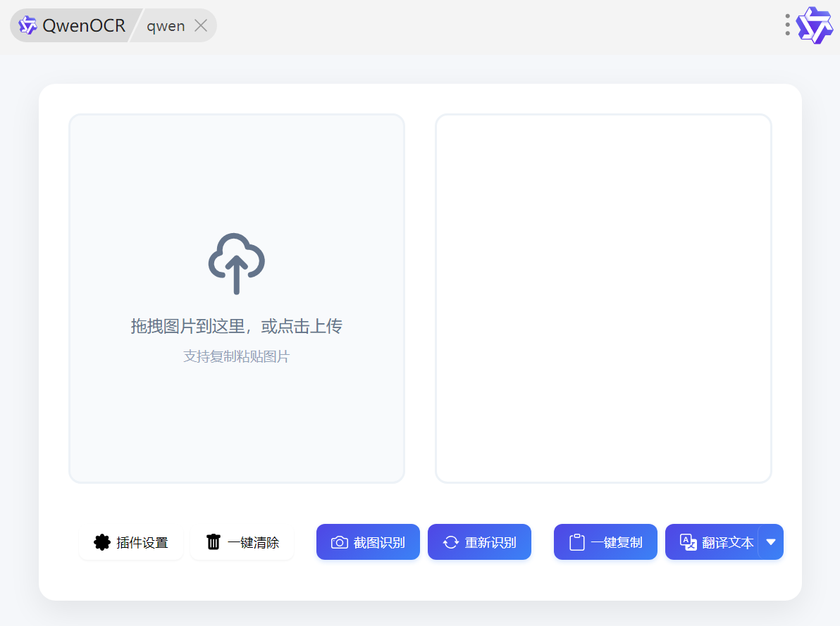The height and width of the screenshot is (626, 840).
Task: Click the 支持复制粘贴图片 hint text
Action: pyautogui.click(x=236, y=356)
